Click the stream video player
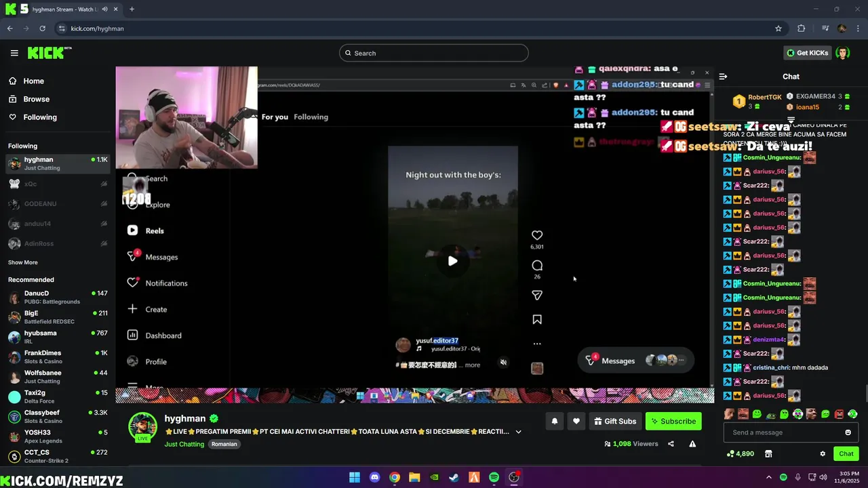The height and width of the screenshot is (488, 868). point(414,235)
